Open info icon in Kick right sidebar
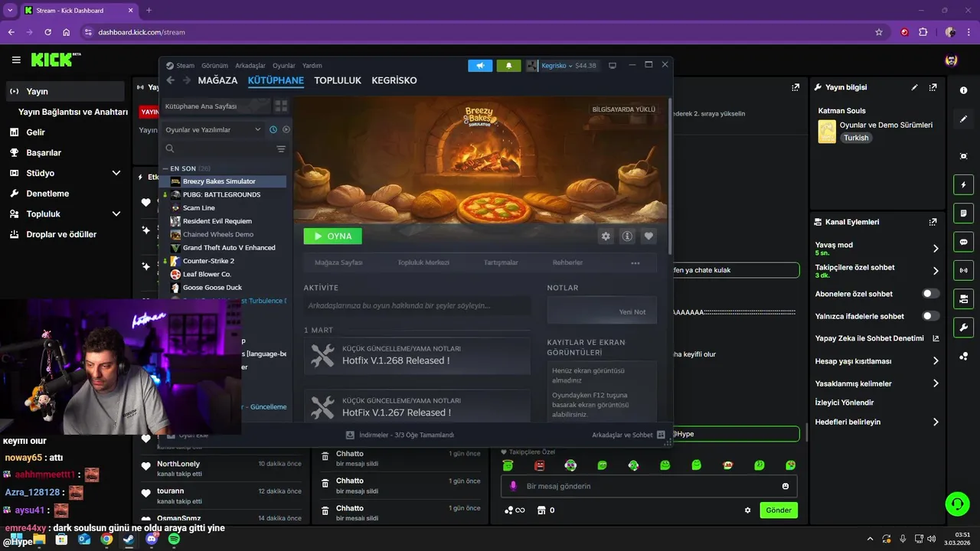 point(963,90)
